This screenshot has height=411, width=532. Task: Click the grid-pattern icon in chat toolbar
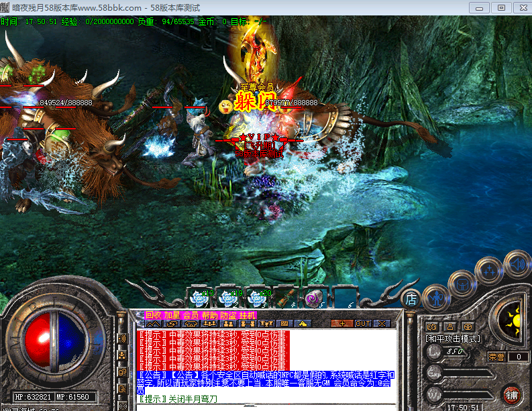pos(284,324)
